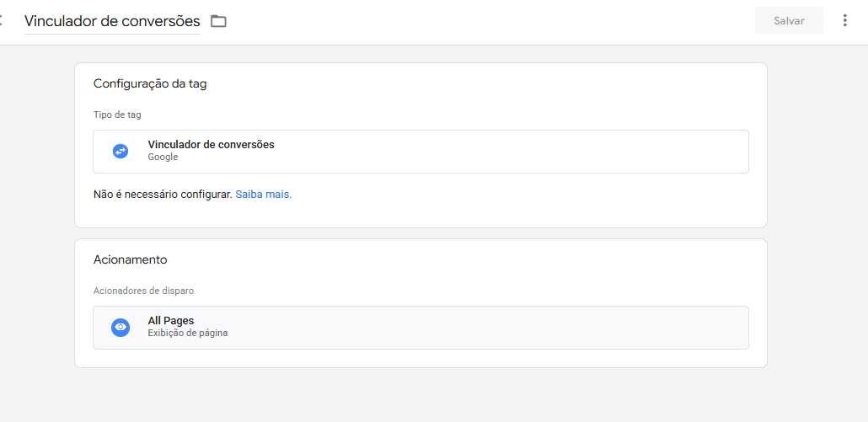Open the "Saiba mais." link
Screen dimensions: 868x422
(263, 194)
